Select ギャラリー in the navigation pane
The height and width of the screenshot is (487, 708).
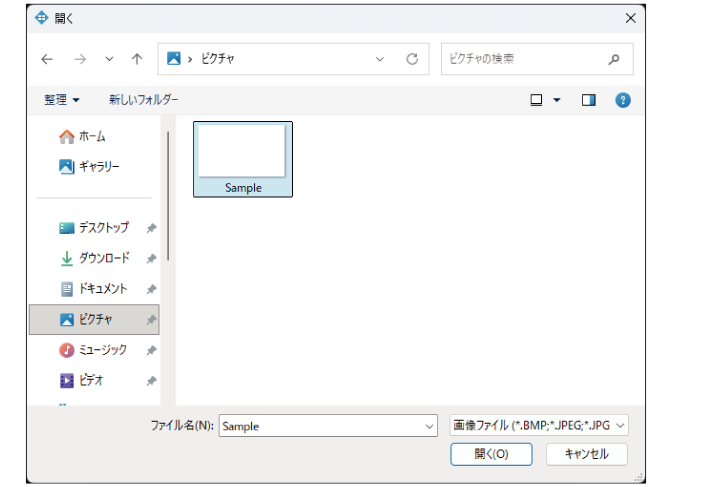point(89,167)
